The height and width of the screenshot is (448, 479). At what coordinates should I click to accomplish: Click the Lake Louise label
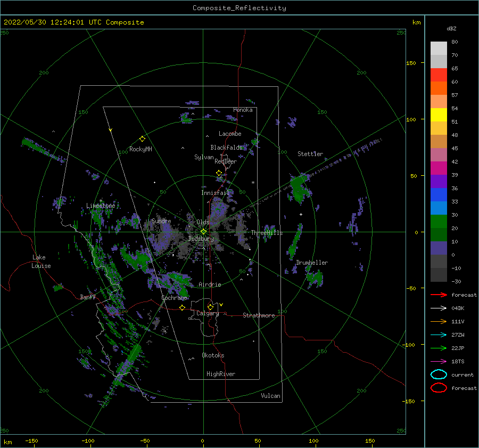41,262
